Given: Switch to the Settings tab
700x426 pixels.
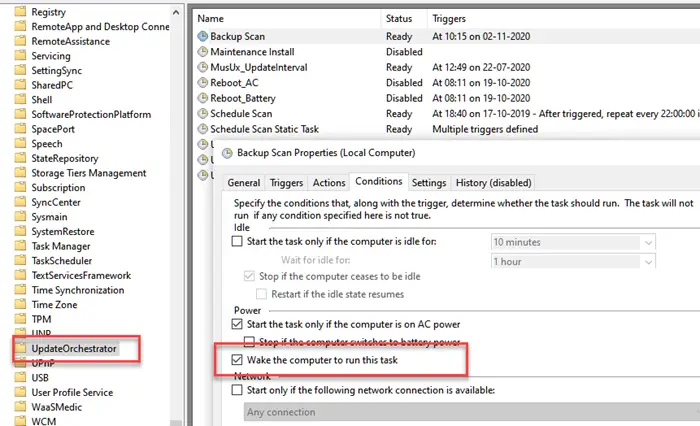Looking at the screenshot, I should [x=429, y=183].
